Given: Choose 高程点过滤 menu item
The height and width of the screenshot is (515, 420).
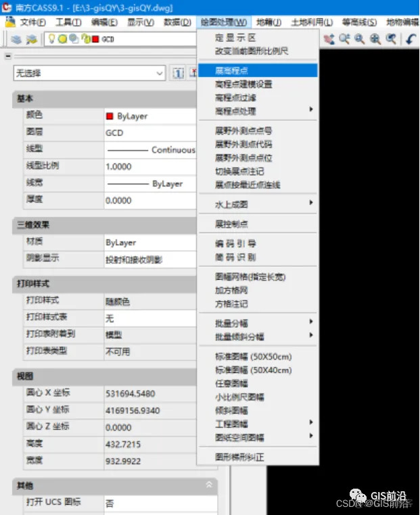Looking at the screenshot, I should point(258,98).
